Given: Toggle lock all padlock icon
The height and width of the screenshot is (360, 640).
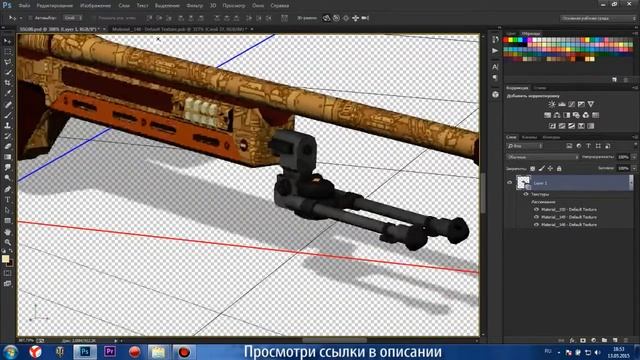Looking at the screenshot, I should (x=559, y=168).
